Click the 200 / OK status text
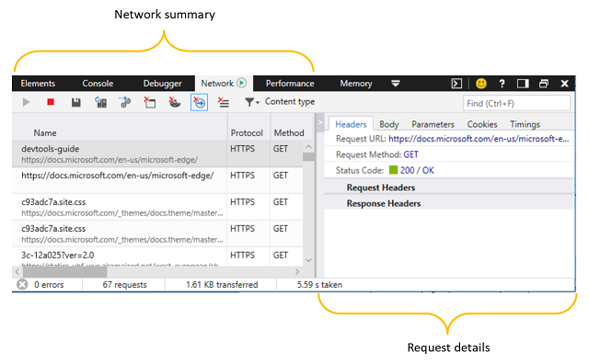The height and width of the screenshot is (364, 589). click(417, 170)
